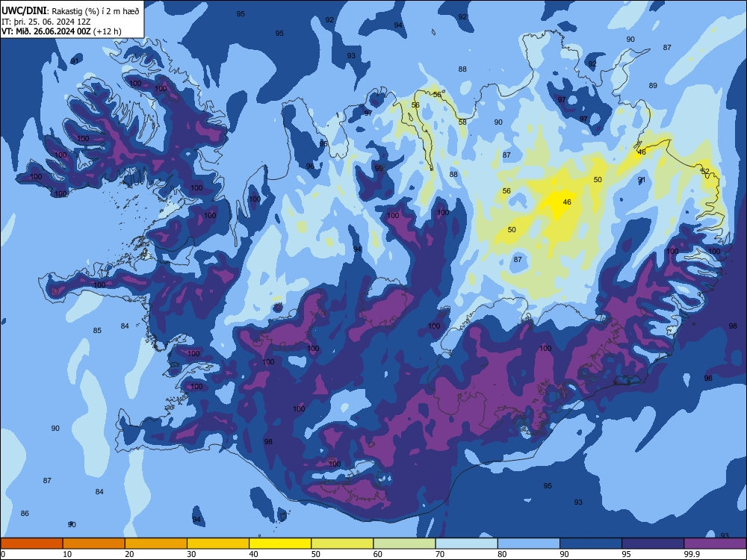Select the 20–30 amber legend swatch
This screenshot has width=747, height=560.
click(156, 544)
